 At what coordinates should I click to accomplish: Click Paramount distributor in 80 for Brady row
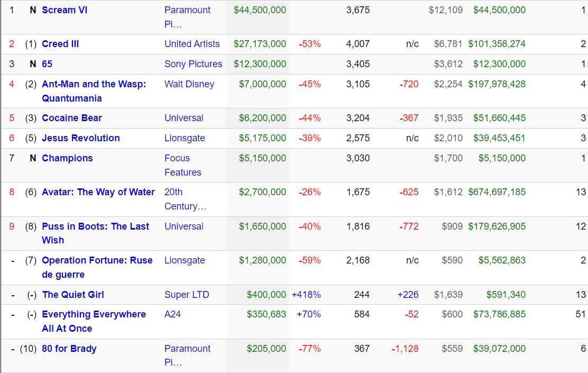click(188, 356)
